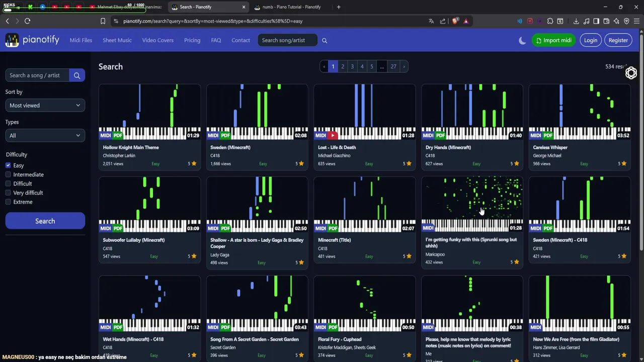Open the Sort by Most viewed dropdown
This screenshot has height=362, width=644.
tap(45, 105)
